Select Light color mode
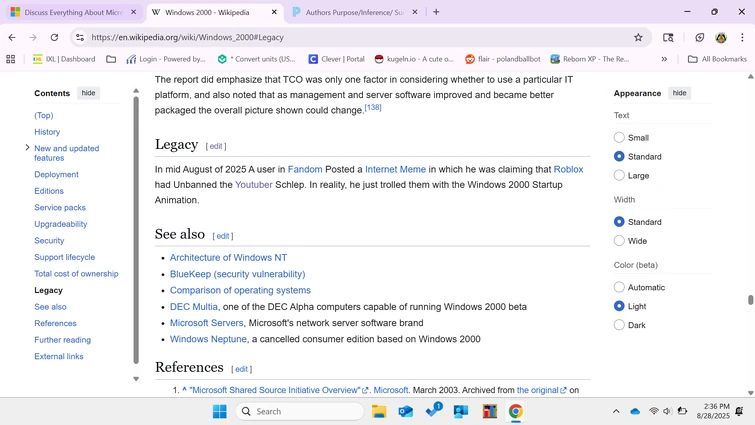The image size is (755, 425). pos(619,306)
